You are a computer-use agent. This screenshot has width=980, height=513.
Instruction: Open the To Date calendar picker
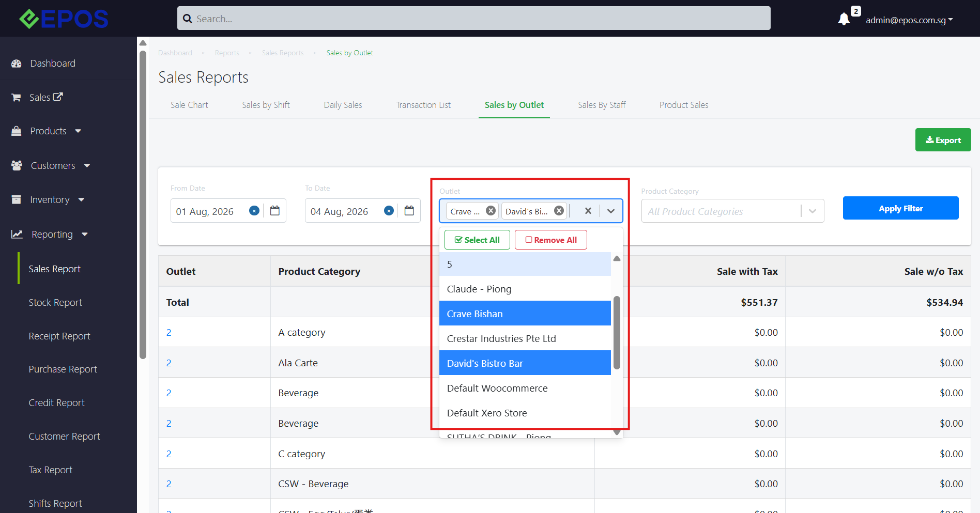pyautogui.click(x=409, y=211)
